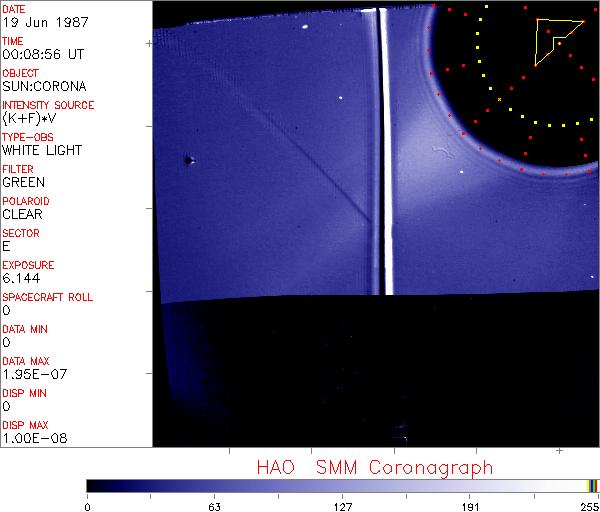
Task: Click the color bar at tick 127
Action: click(x=342, y=486)
